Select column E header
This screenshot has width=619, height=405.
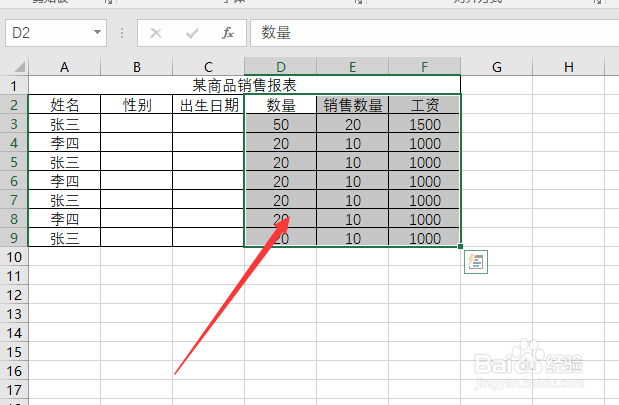coord(353,66)
